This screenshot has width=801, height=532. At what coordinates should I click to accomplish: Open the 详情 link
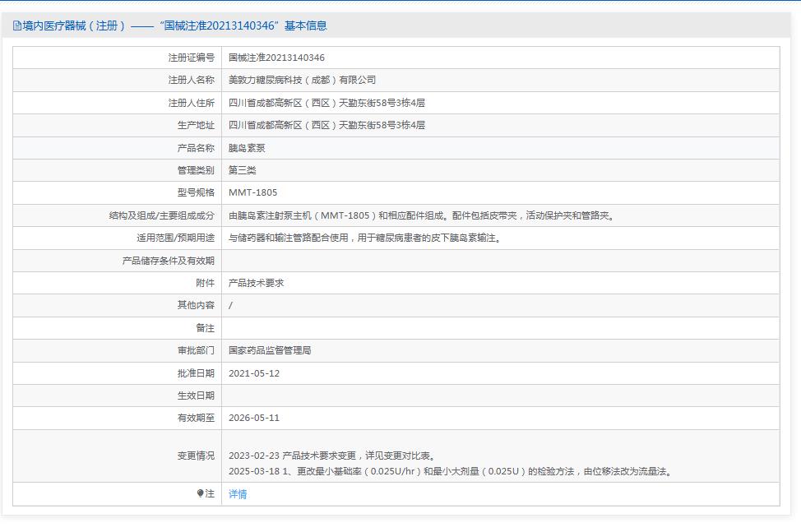238,493
